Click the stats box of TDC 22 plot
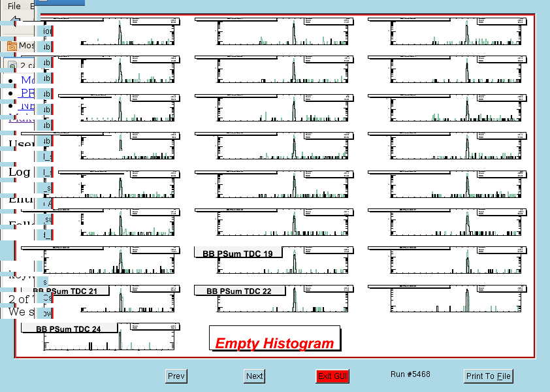 coord(329,289)
